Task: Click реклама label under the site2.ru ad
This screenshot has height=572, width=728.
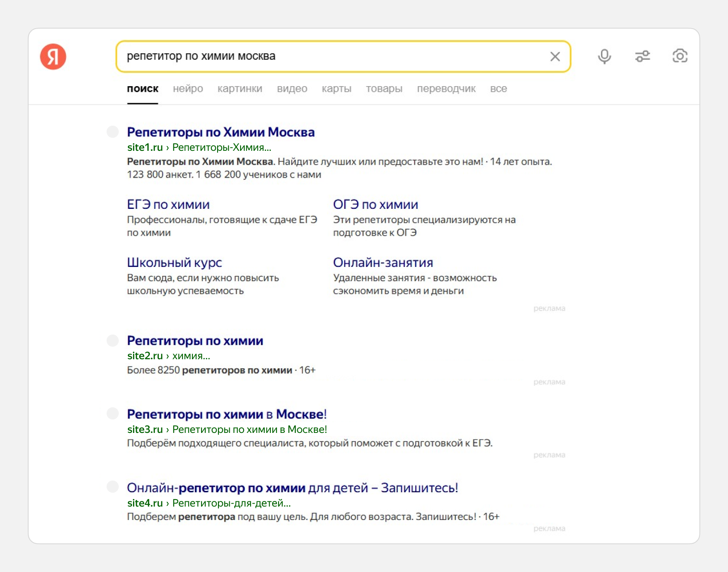Action: [549, 382]
